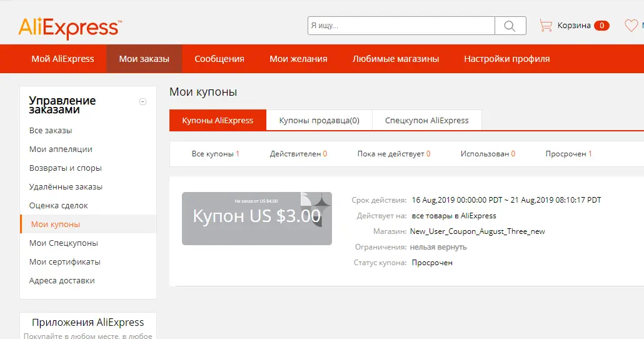Open Мои Спецкупоны in sidebar
Viewport: 644px width, 339px height.
pyautogui.click(x=64, y=243)
